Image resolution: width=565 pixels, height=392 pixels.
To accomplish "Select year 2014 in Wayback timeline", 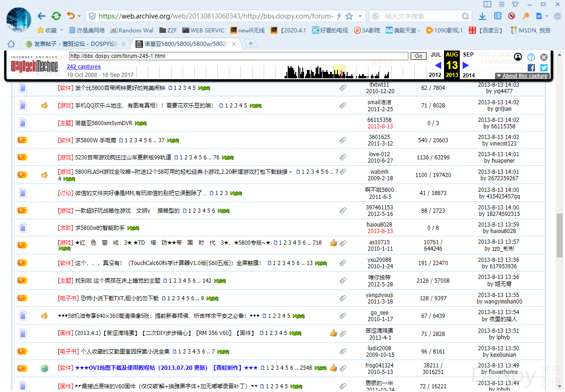I will tap(469, 75).
